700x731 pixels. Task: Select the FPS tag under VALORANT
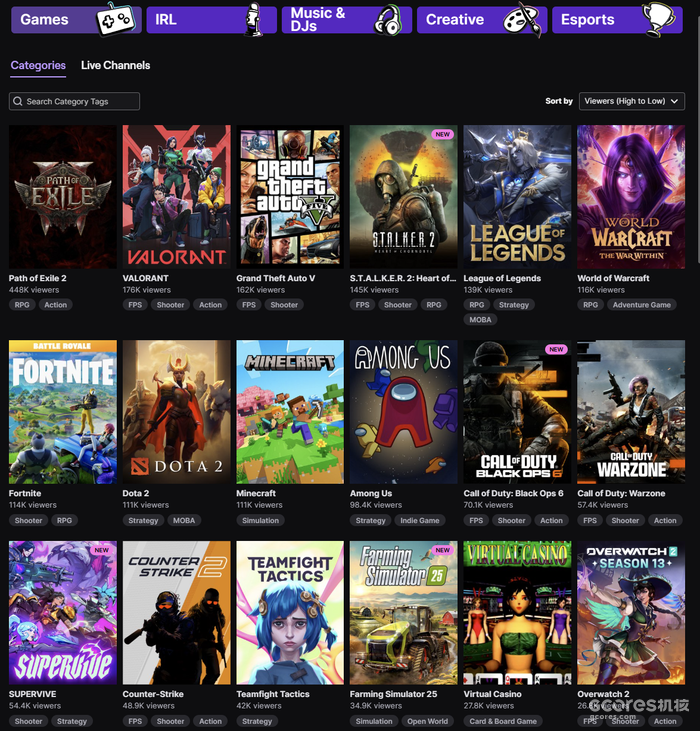click(x=135, y=305)
